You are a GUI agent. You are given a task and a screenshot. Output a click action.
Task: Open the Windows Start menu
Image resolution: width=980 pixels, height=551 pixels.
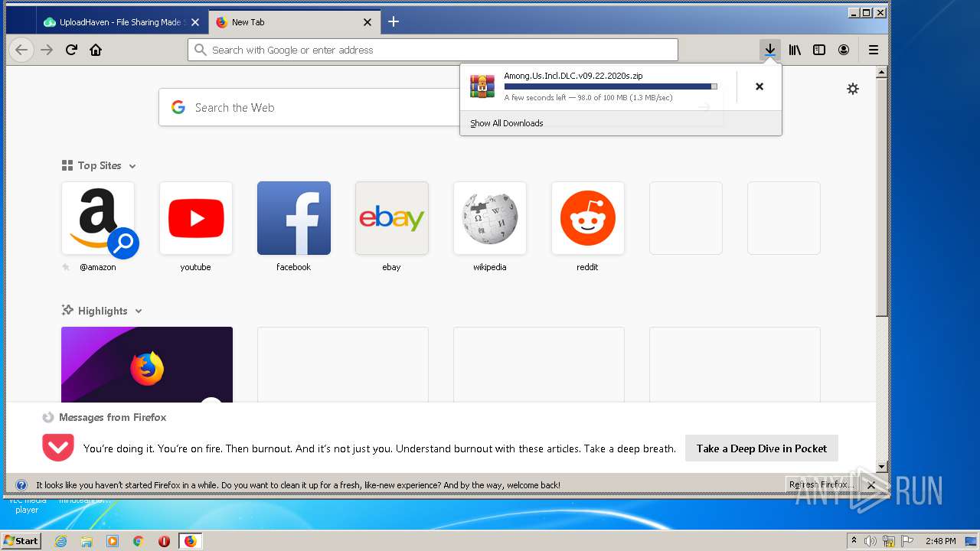pyautogui.click(x=21, y=540)
